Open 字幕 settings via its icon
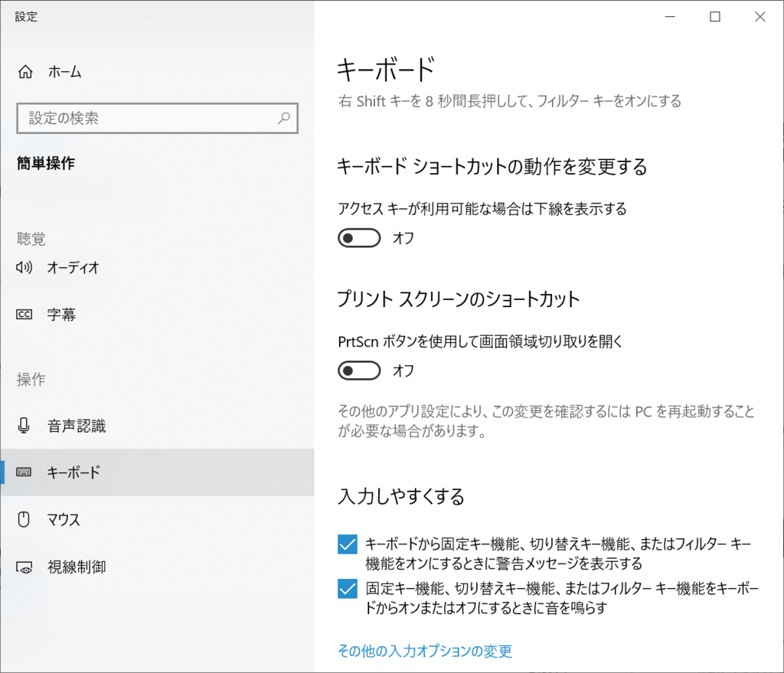This screenshot has height=673, width=784. click(24, 314)
